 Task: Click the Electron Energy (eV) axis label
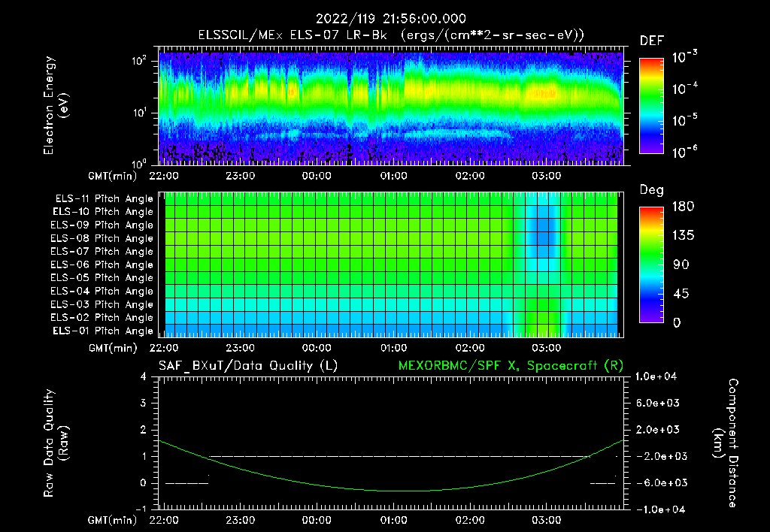coord(56,105)
